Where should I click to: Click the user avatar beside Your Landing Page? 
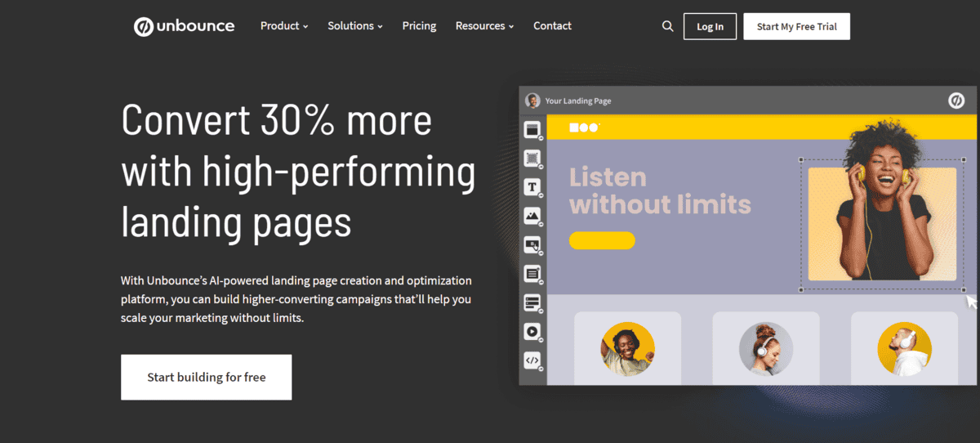(533, 101)
